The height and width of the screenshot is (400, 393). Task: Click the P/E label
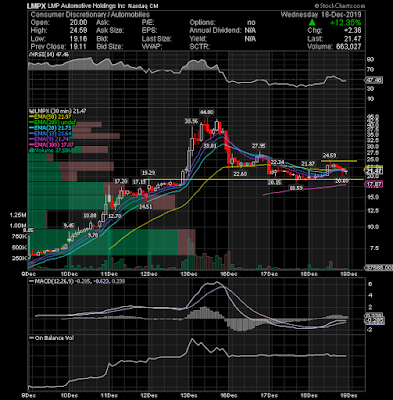[x=147, y=22]
